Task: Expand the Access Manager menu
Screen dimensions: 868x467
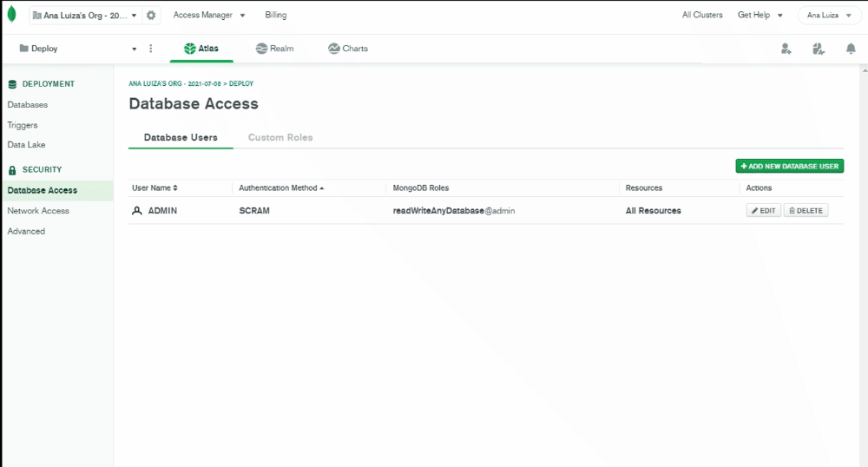Action: click(x=208, y=15)
